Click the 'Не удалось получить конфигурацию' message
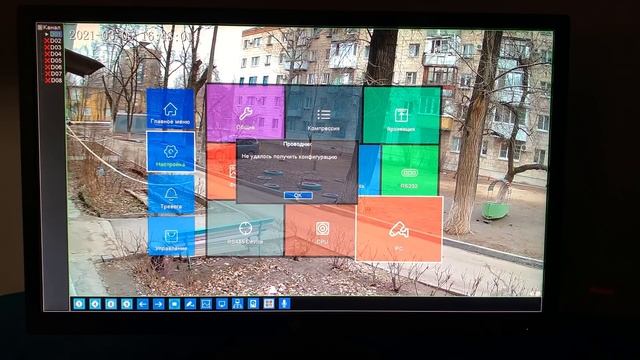This screenshot has width=640, height=360. coord(289,157)
